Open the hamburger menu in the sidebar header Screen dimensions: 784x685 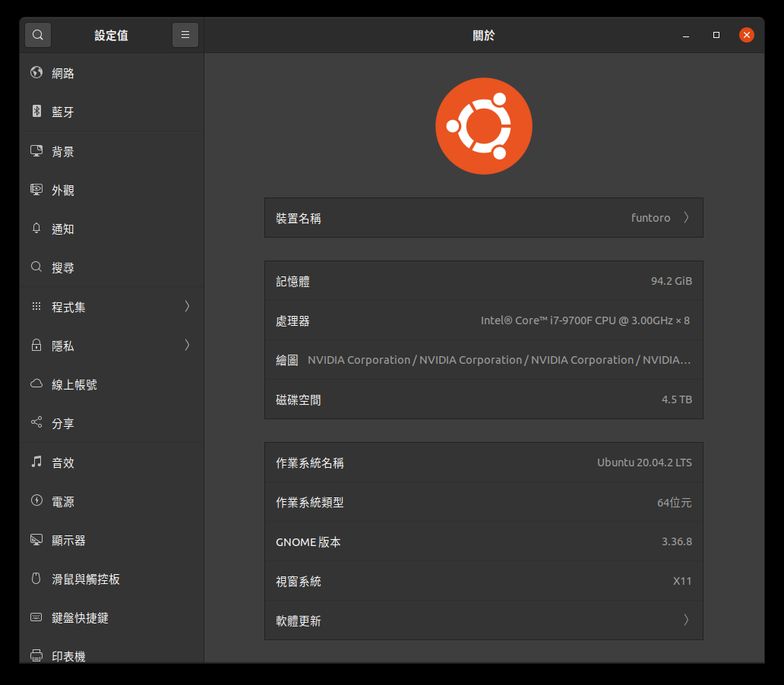pyautogui.click(x=185, y=35)
